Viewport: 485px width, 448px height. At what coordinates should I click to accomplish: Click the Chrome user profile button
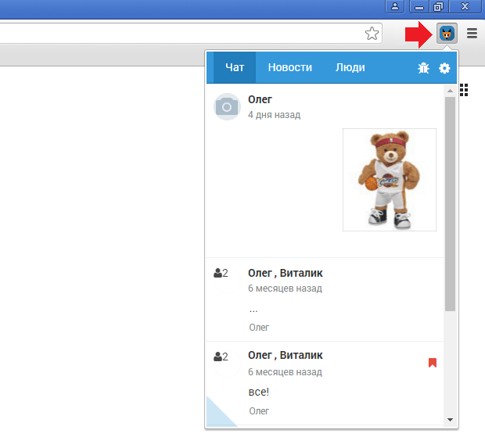(x=395, y=6)
